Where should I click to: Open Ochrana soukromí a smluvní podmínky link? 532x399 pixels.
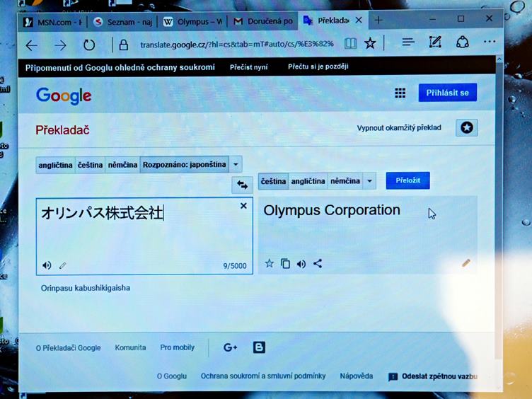[x=263, y=376]
